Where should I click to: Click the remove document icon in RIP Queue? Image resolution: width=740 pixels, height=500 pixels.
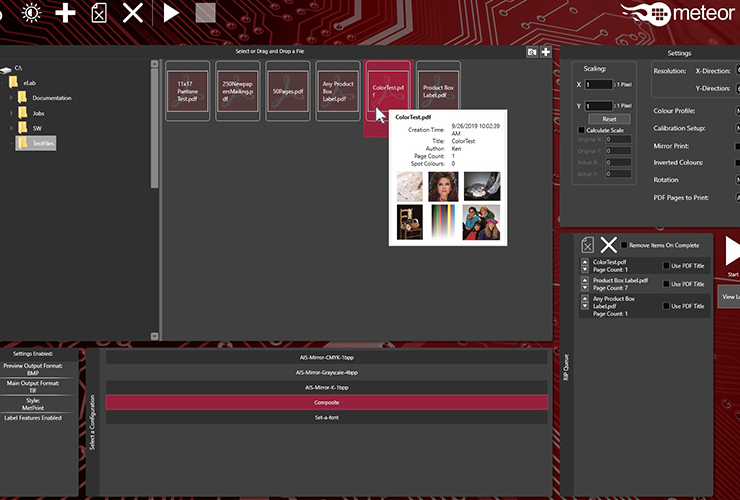pyautogui.click(x=588, y=245)
